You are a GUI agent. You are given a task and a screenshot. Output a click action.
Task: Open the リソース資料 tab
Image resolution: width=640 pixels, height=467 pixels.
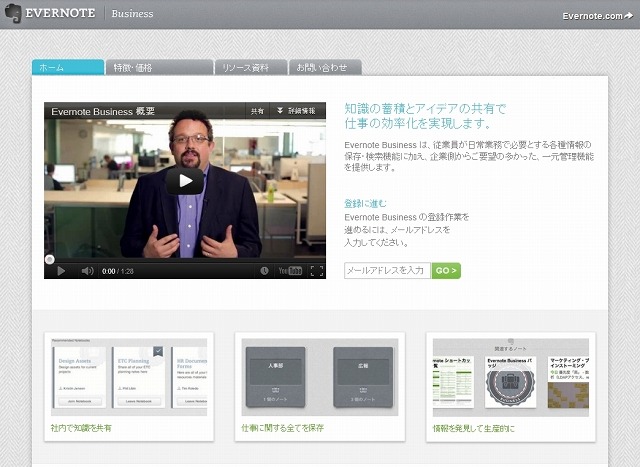pyautogui.click(x=251, y=67)
